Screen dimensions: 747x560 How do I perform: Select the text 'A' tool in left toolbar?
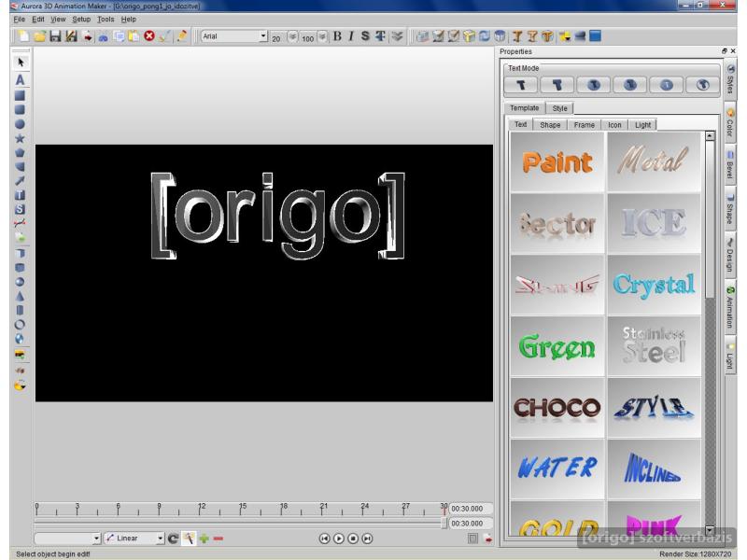click(x=20, y=79)
